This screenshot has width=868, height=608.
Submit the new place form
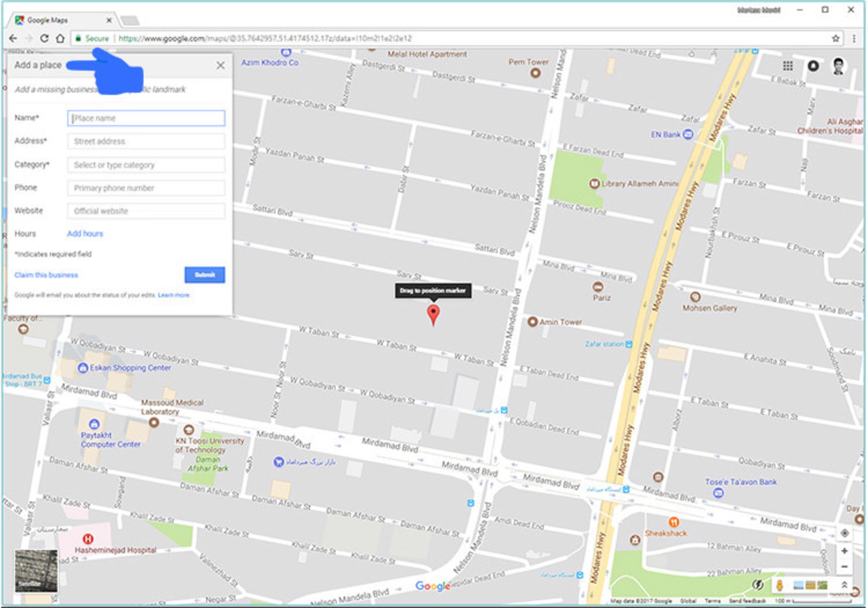(204, 275)
